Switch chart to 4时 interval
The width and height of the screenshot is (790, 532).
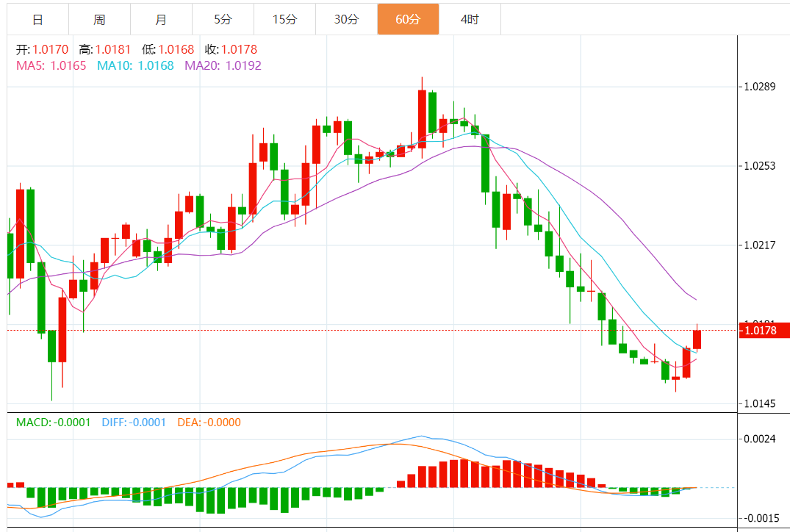pos(470,19)
